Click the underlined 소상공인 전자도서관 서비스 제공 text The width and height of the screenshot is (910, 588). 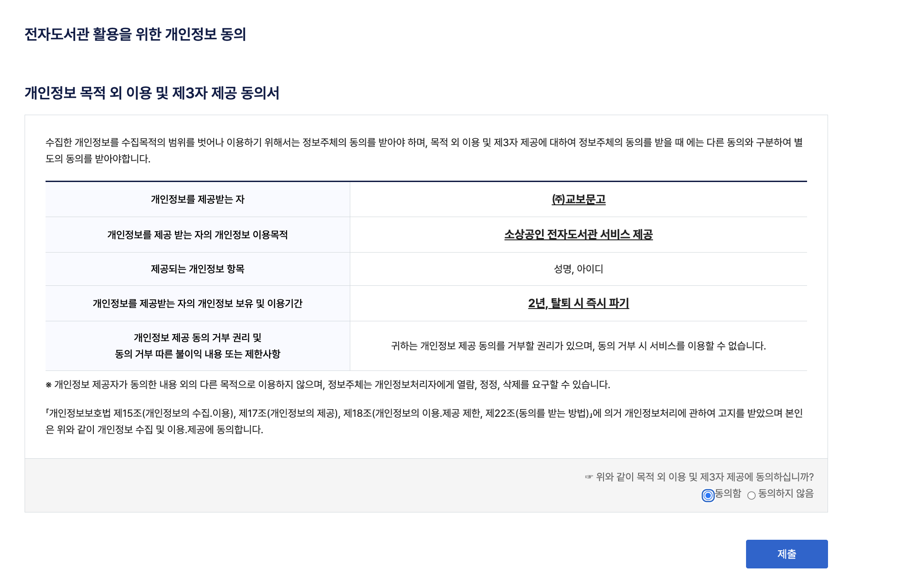[578, 234]
